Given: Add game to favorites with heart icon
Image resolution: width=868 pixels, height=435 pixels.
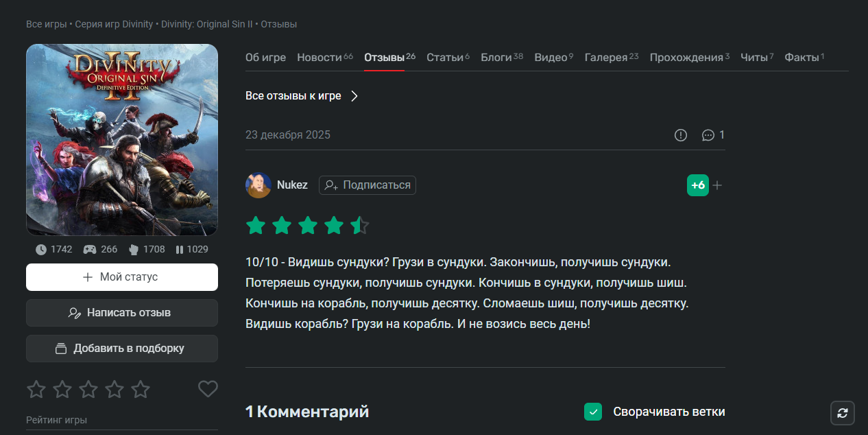Looking at the screenshot, I should [208, 389].
